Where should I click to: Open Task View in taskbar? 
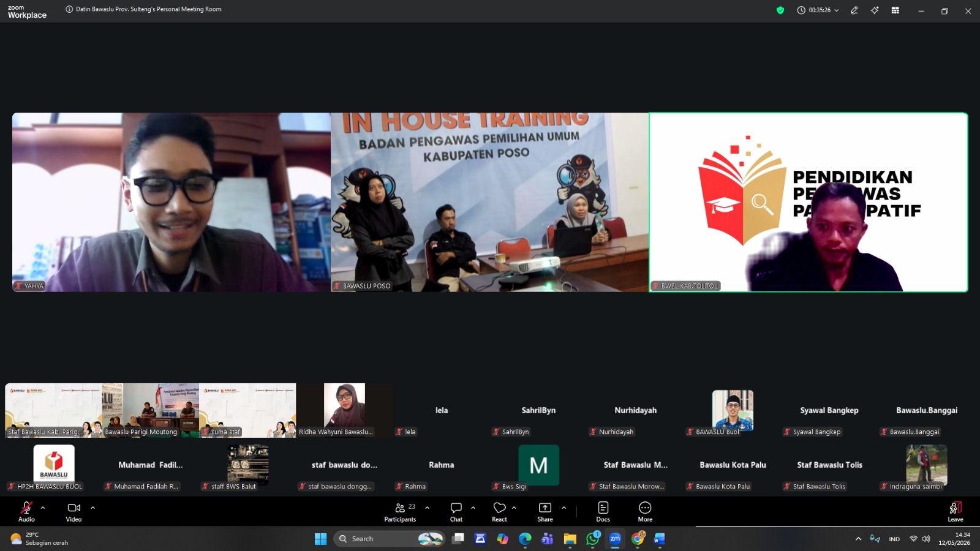tap(458, 539)
